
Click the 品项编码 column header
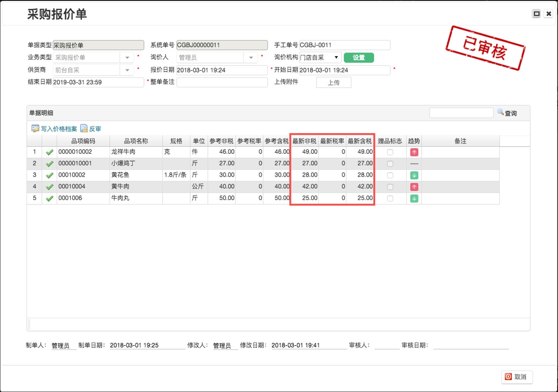point(83,141)
